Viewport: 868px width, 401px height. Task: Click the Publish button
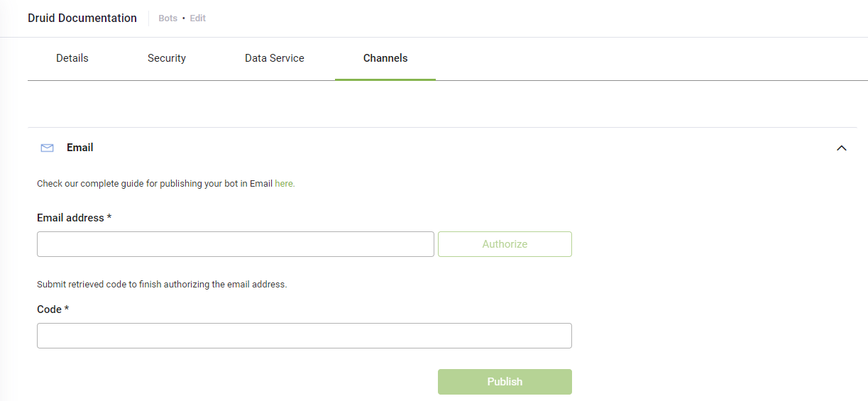click(x=505, y=382)
